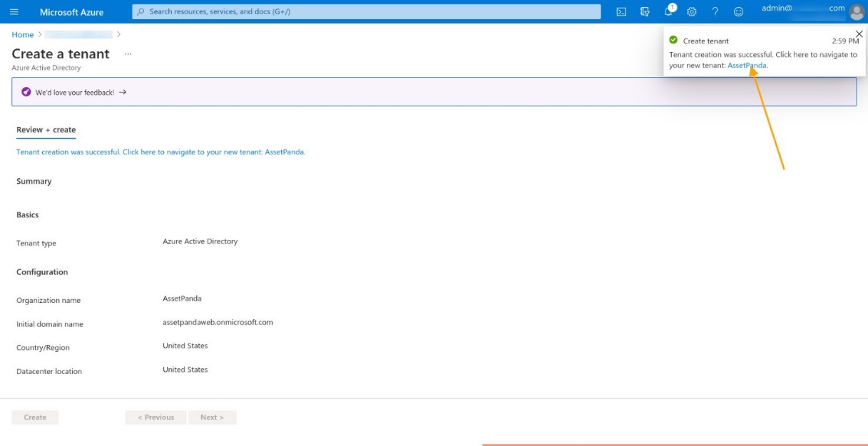Click the Create button

click(x=35, y=418)
